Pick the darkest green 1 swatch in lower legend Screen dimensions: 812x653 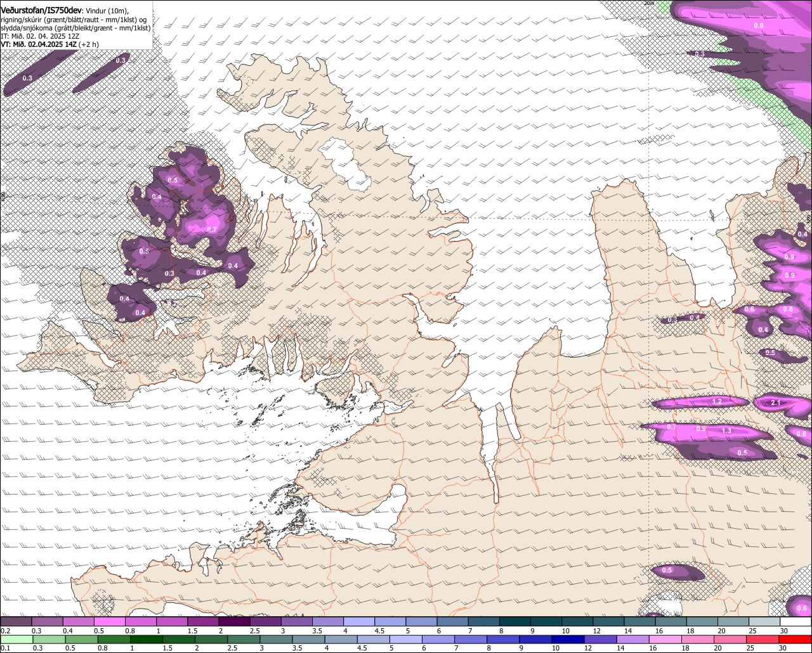147,639
